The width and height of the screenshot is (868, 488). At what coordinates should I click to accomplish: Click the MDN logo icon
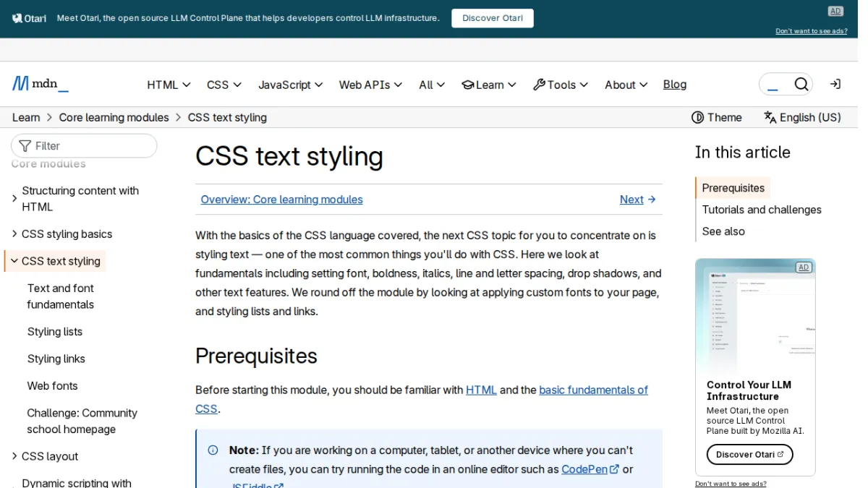[x=20, y=84]
